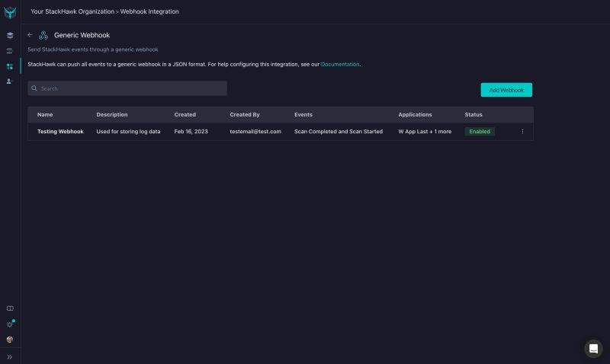Open the chat support bubble

click(x=593, y=349)
